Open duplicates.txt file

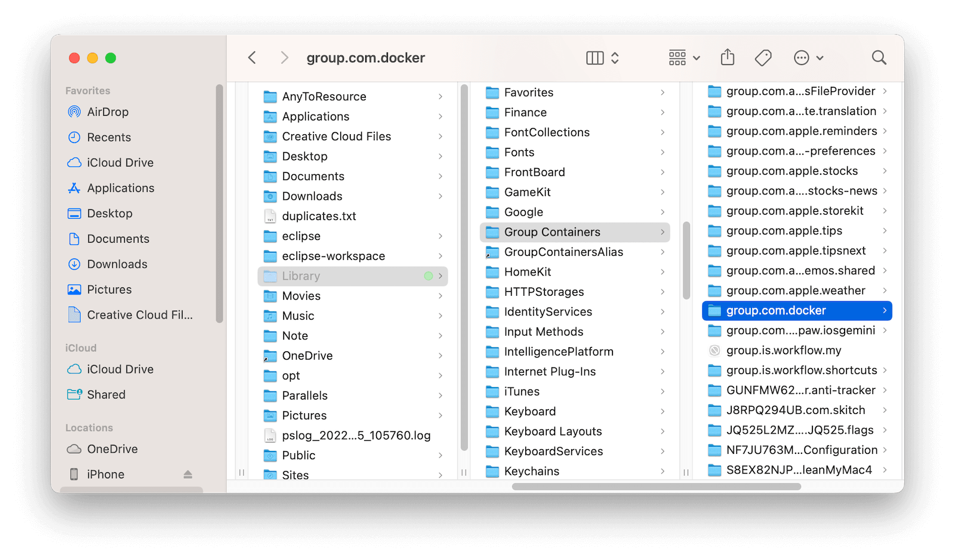(319, 216)
